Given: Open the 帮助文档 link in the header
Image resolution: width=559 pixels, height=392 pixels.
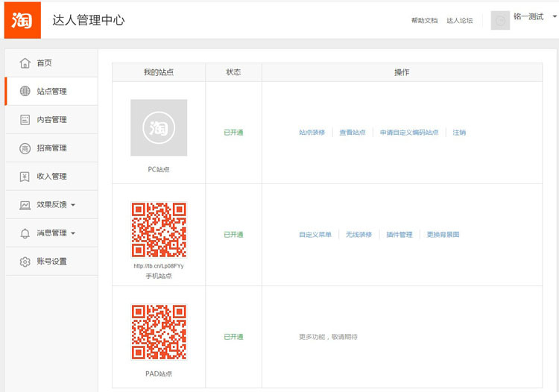Looking at the screenshot, I should tap(424, 21).
